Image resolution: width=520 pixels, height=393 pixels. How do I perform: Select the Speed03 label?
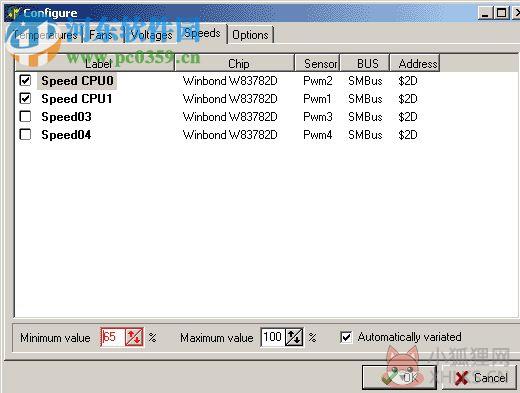click(66, 117)
